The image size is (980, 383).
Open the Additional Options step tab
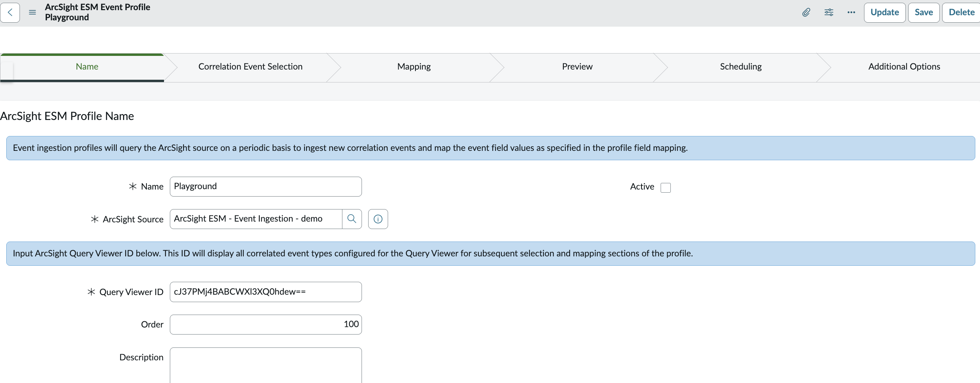pyautogui.click(x=904, y=67)
